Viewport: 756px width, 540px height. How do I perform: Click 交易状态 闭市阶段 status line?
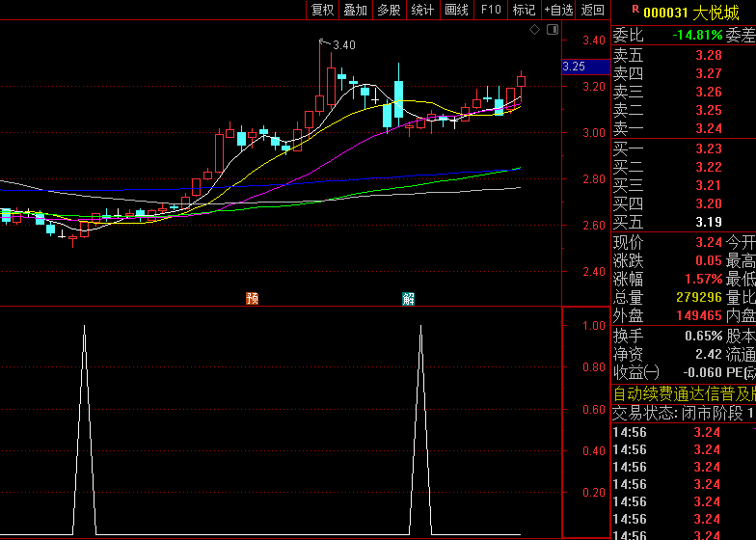click(684, 414)
